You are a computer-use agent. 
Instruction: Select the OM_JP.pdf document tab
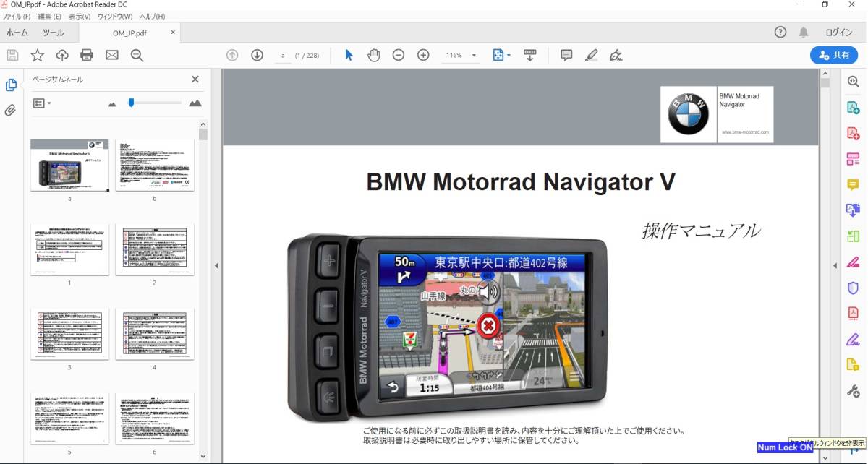(129, 33)
